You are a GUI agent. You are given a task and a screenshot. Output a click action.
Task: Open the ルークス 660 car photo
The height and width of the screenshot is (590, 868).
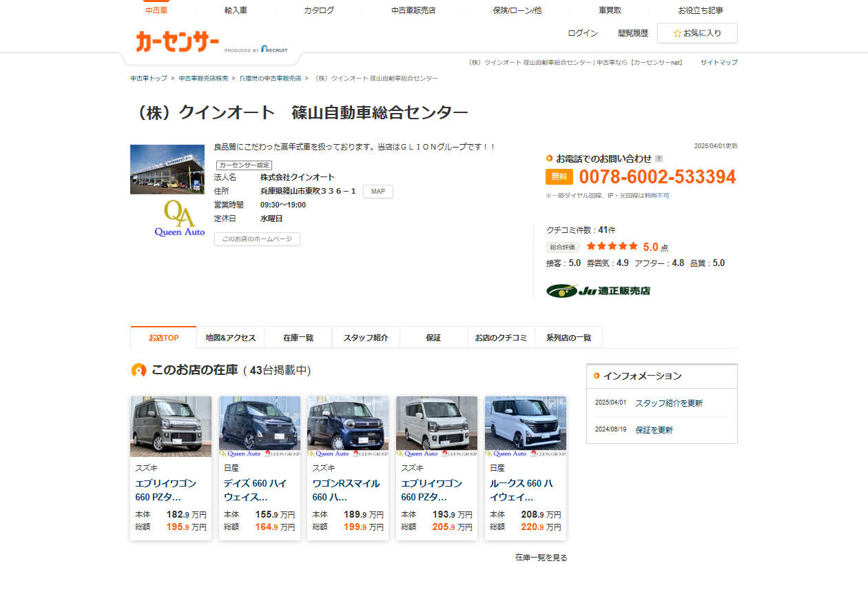tap(526, 427)
